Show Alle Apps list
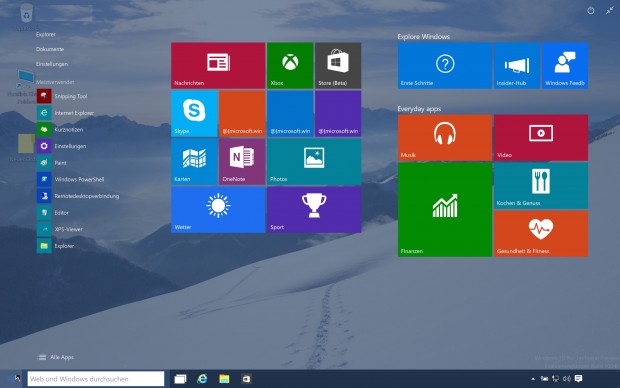Image resolution: width=620 pixels, height=388 pixels. tap(56, 357)
